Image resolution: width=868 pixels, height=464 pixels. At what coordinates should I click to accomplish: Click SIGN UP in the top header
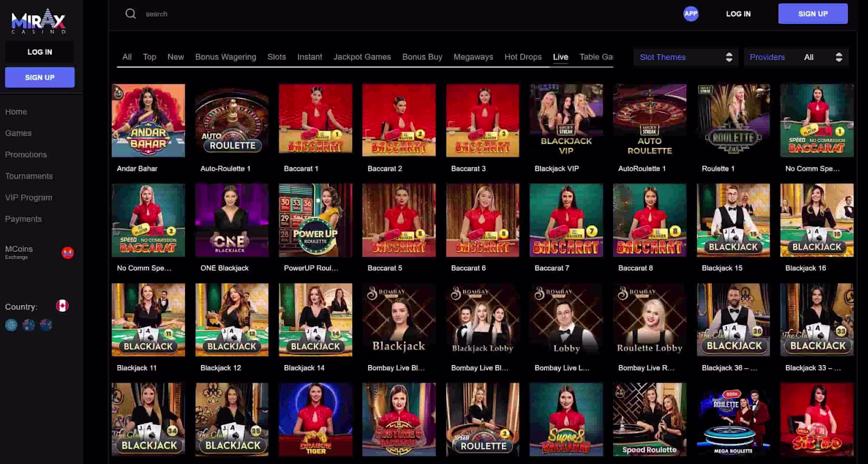(x=813, y=14)
